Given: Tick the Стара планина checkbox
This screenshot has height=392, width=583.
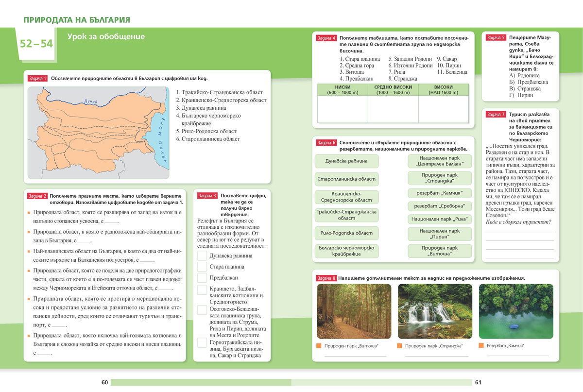Looking at the screenshot, I should [x=202, y=267].
